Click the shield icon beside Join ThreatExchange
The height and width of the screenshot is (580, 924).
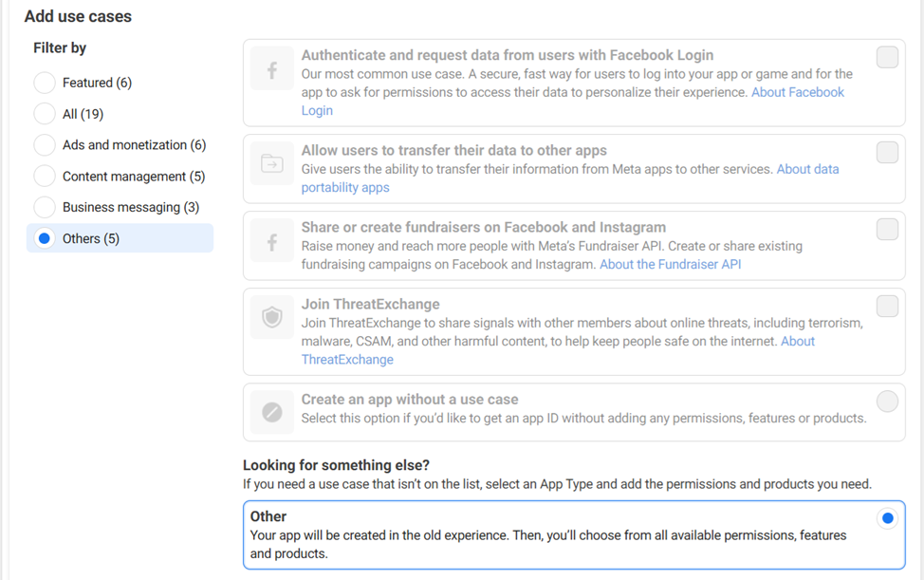[272, 318]
